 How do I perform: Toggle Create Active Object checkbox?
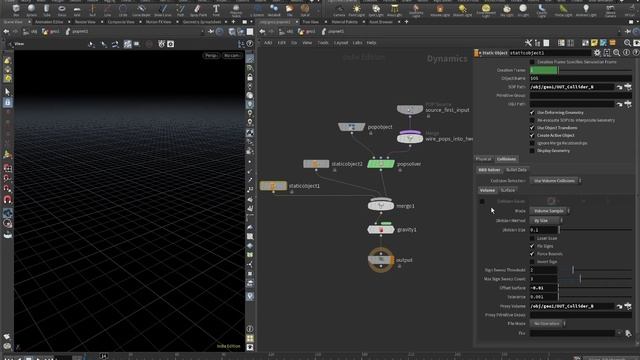pyautogui.click(x=532, y=135)
